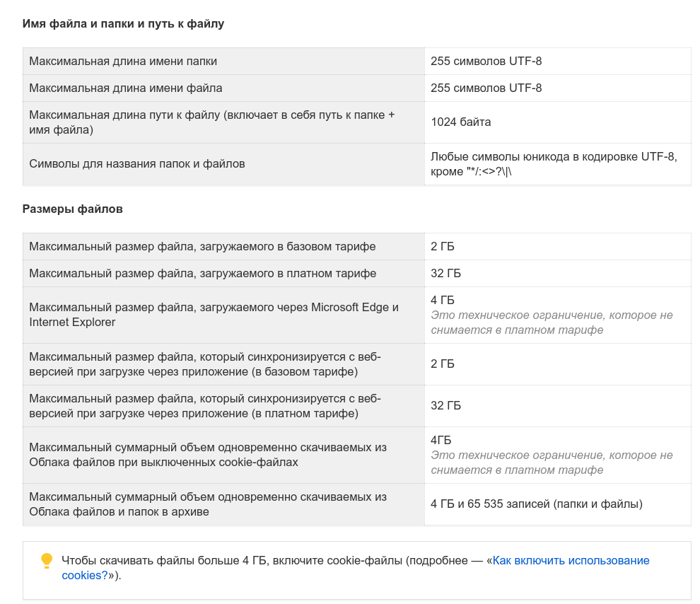Click the disabled cookie-files download limit label

pos(208,455)
